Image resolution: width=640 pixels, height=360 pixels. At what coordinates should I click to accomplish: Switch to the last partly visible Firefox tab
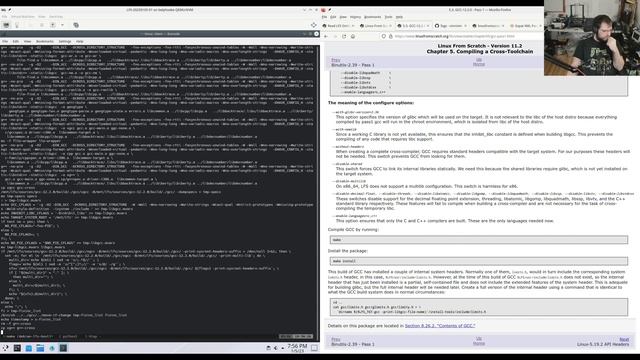525,26
